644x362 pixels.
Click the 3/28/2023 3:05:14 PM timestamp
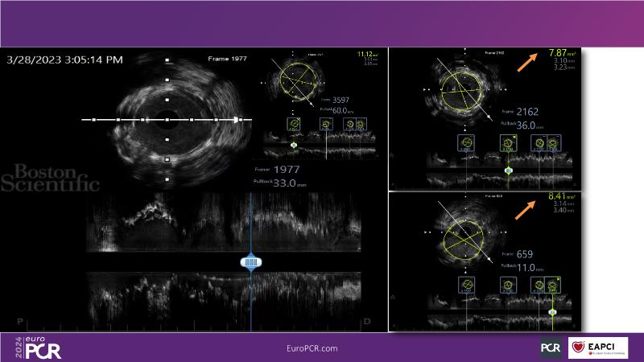click(65, 60)
